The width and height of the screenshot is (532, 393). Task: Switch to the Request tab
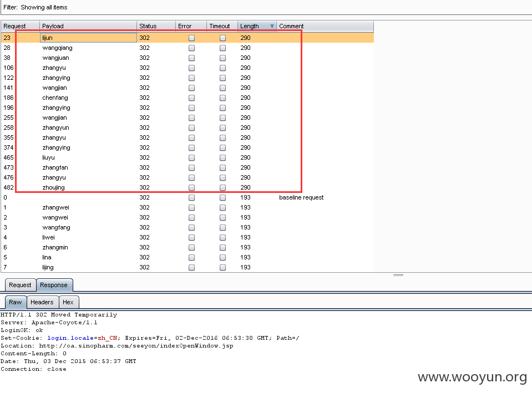point(20,285)
